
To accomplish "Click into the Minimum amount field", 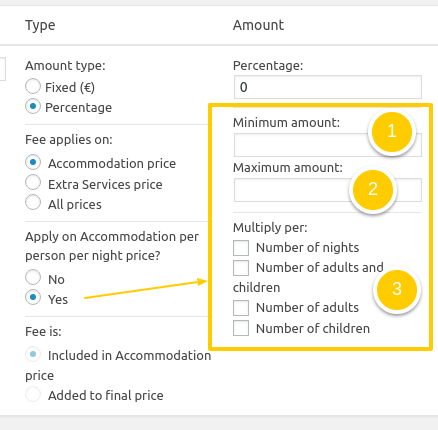I will (x=328, y=145).
